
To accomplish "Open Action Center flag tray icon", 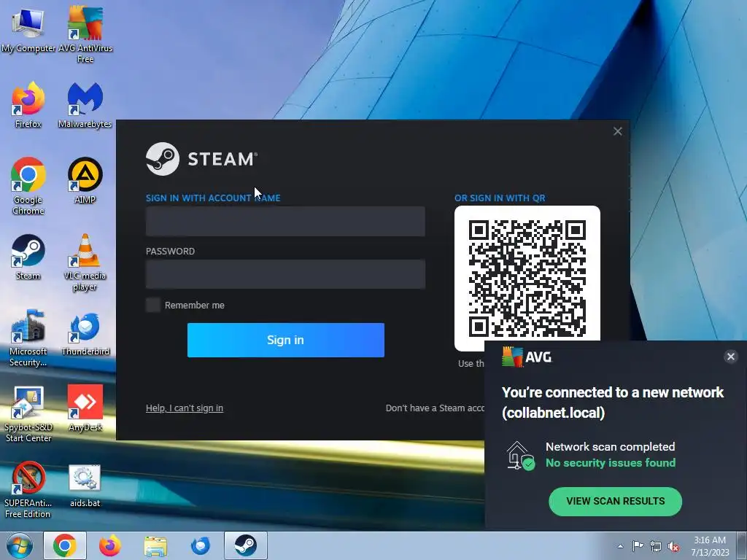I will point(638,546).
